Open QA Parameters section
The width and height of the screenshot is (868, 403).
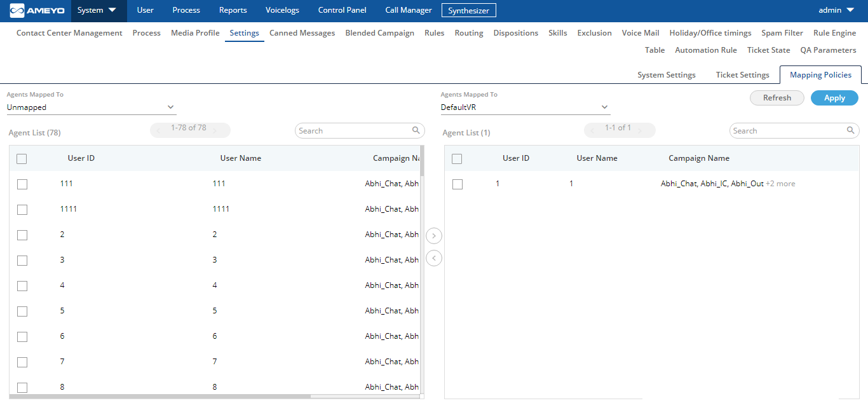point(829,50)
